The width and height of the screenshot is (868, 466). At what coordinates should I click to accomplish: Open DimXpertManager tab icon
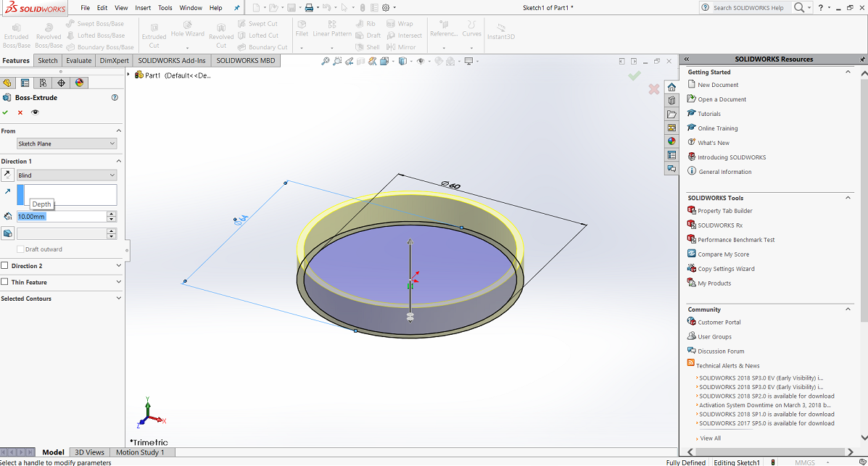point(61,83)
